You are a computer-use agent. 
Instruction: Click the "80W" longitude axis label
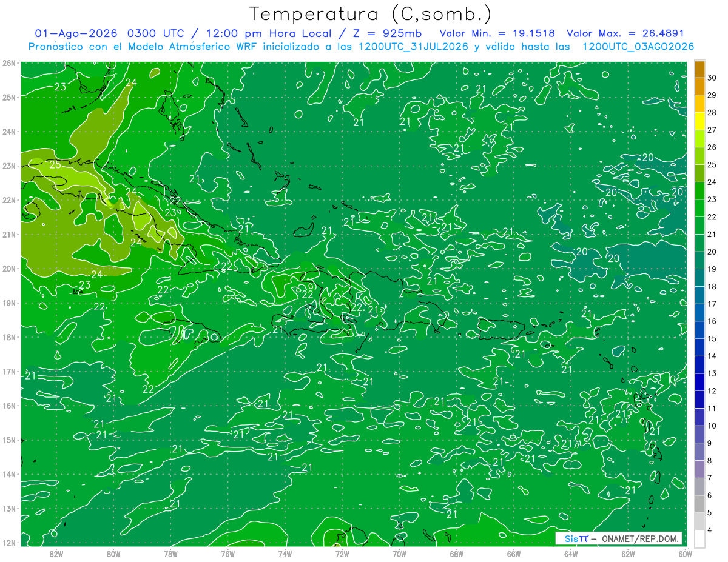click(113, 554)
